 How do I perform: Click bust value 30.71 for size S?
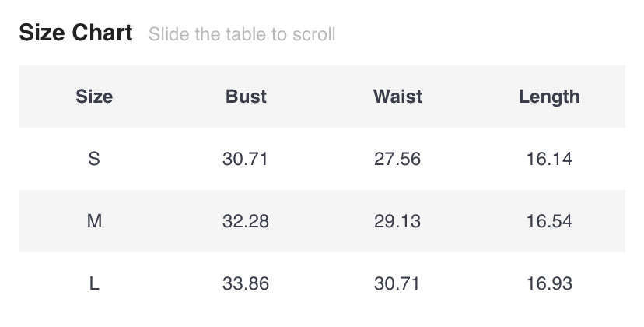[246, 159]
